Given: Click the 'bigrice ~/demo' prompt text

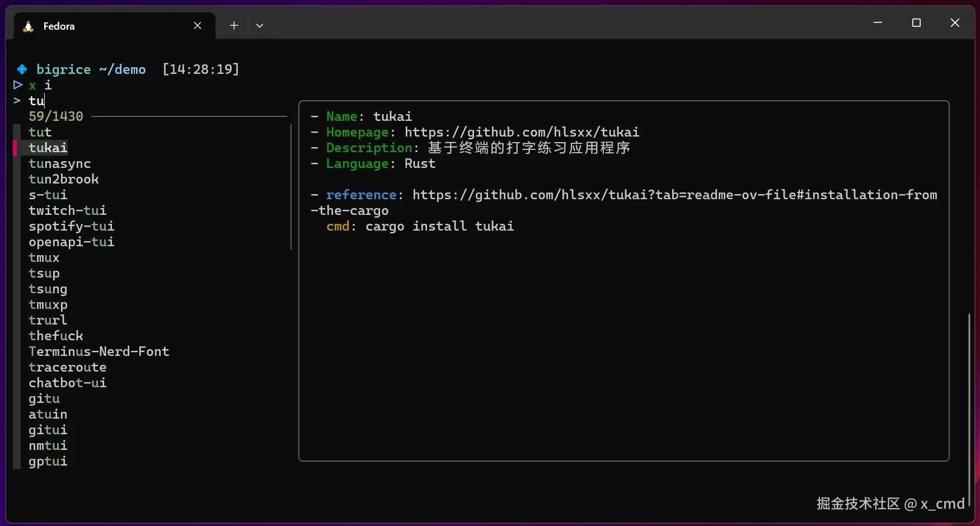Looking at the screenshot, I should coord(91,69).
